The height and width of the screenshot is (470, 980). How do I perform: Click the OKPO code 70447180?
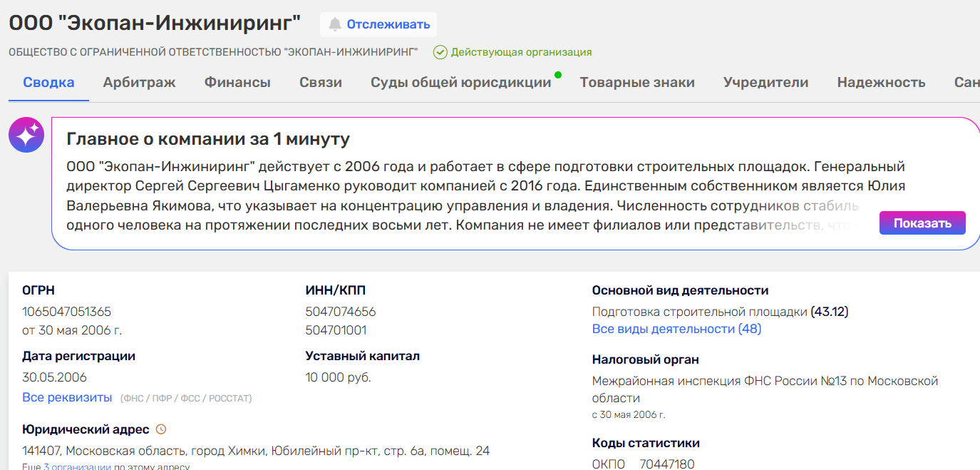667,464
